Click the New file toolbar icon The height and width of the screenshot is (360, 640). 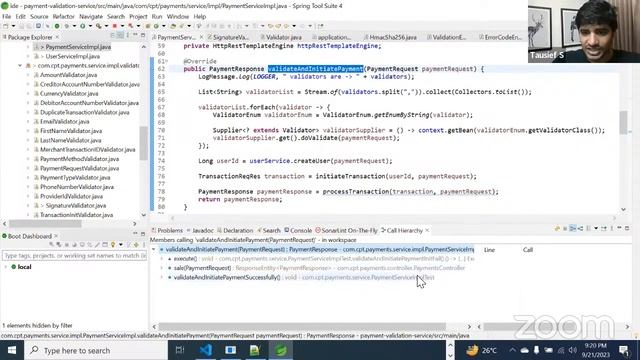(x=5, y=26)
